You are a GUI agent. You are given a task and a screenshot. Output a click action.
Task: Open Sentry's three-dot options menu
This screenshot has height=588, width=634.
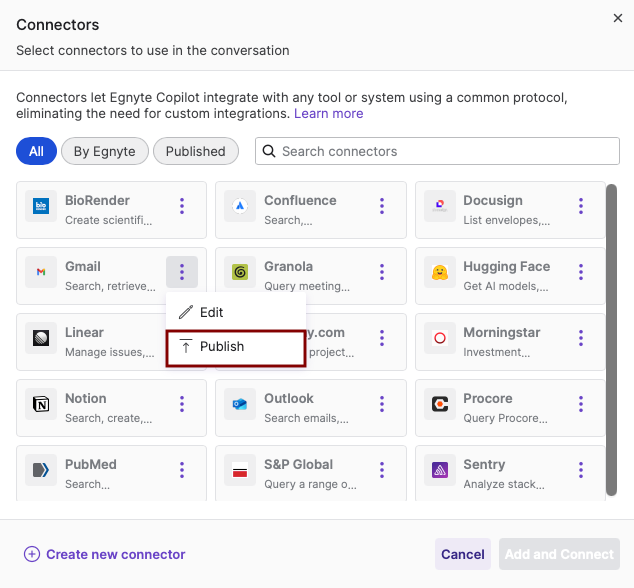tap(581, 470)
